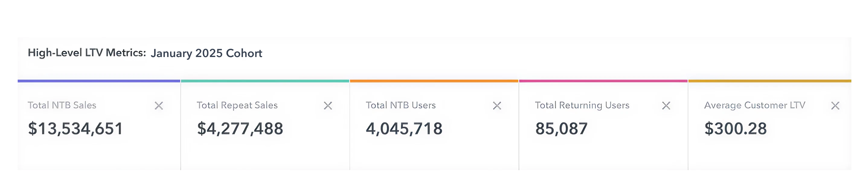Viewport: 868px width, 196px height.
Task: Click the January 2025 Cohort heading
Action: click(206, 53)
